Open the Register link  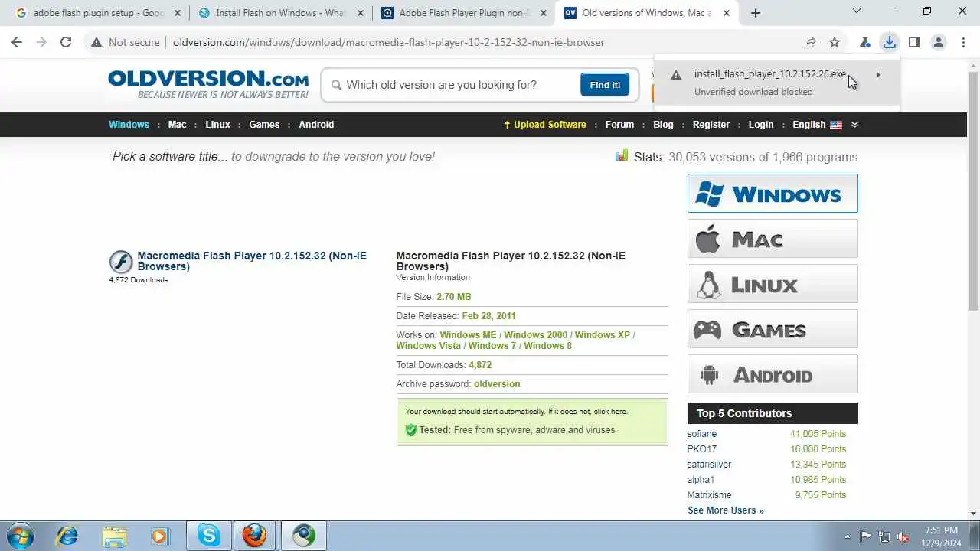coord(711,124)
